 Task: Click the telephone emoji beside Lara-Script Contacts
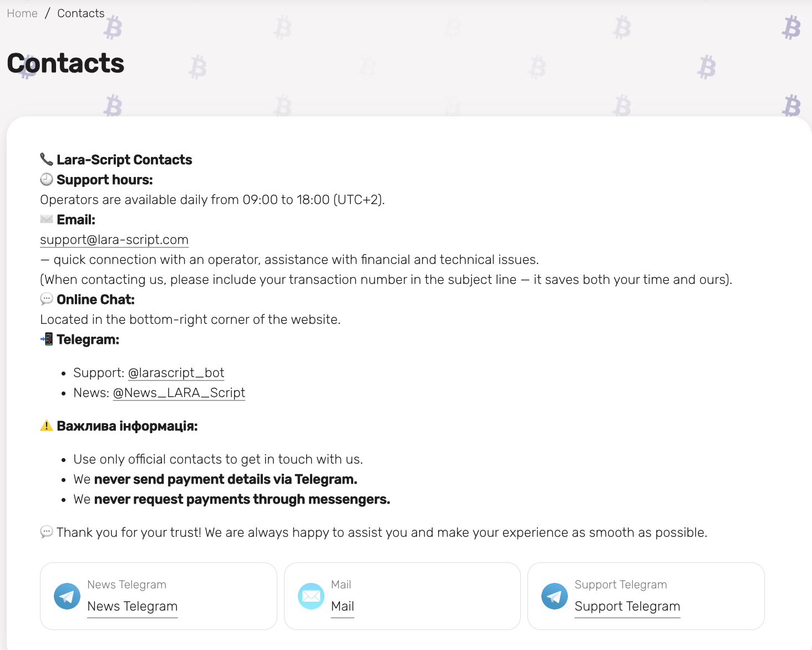click(47, 160)
